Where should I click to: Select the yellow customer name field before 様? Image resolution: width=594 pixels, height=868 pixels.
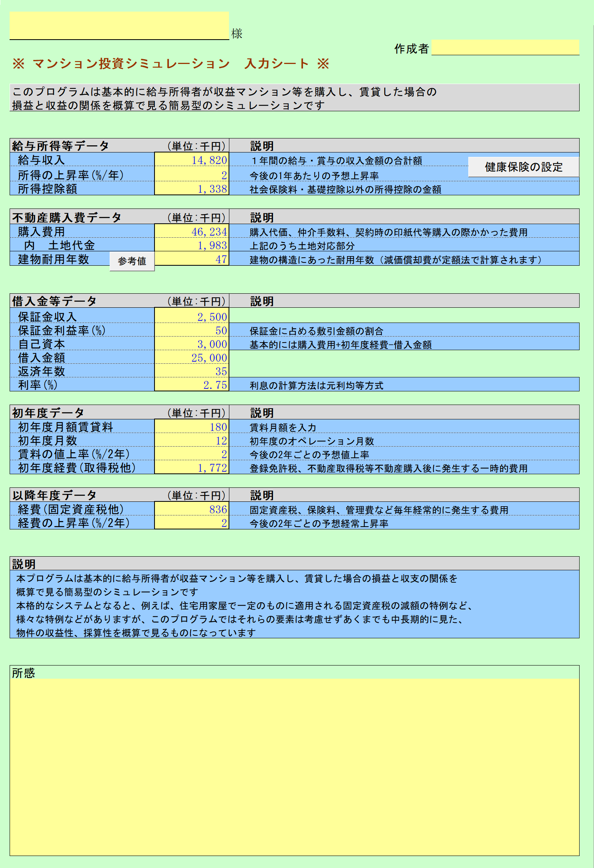[x=119, y=26]
